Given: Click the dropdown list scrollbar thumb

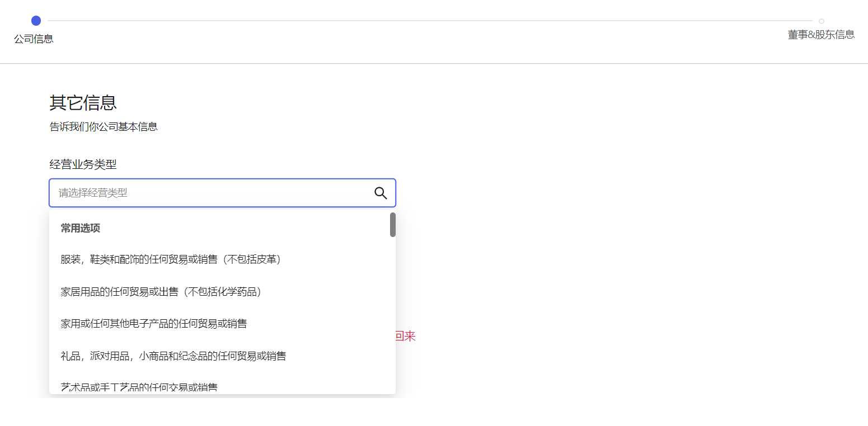Looking at the screenshot, I should (393, 225).
